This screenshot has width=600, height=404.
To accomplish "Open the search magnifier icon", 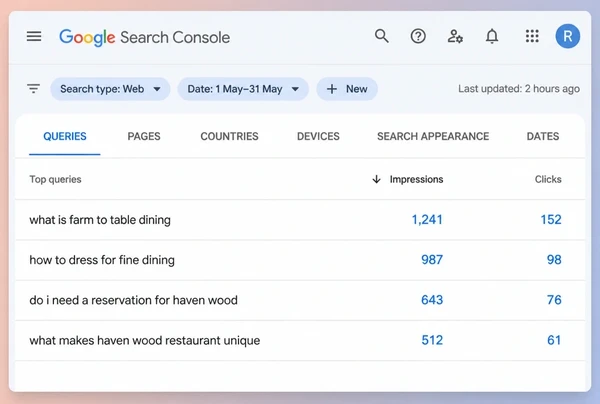I will 382,36.
